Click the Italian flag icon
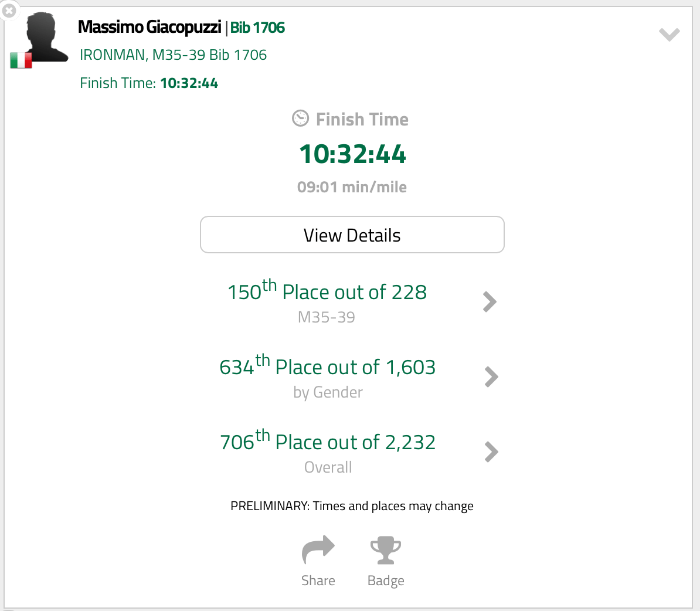The width and height of the screenshot is (700, 611). pos(21,60)
